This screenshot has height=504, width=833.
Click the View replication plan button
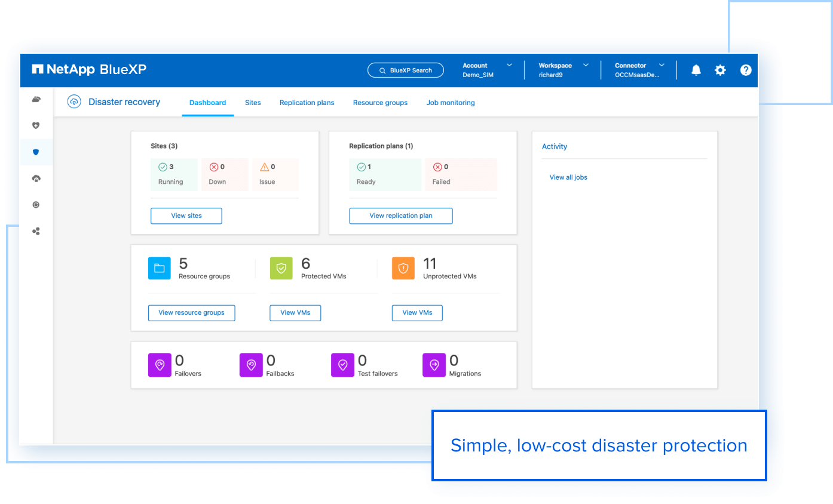coord(400,216)
